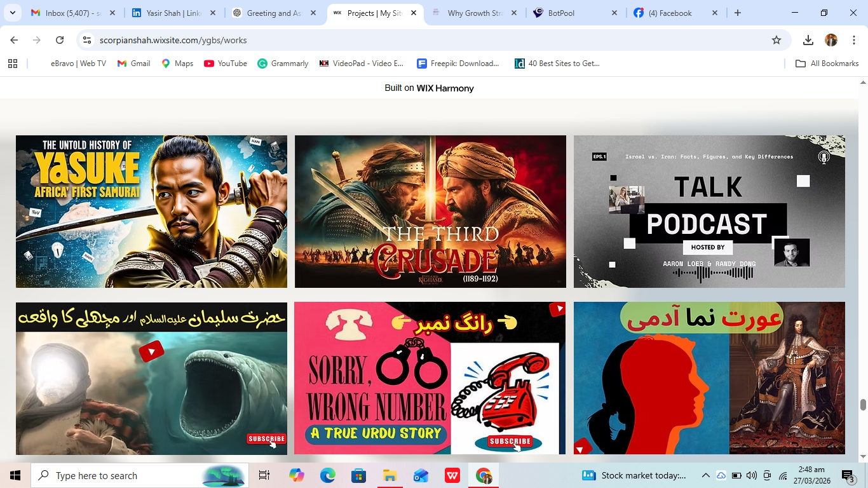Launch WPS Office from taskbar

tap(452, 475)
